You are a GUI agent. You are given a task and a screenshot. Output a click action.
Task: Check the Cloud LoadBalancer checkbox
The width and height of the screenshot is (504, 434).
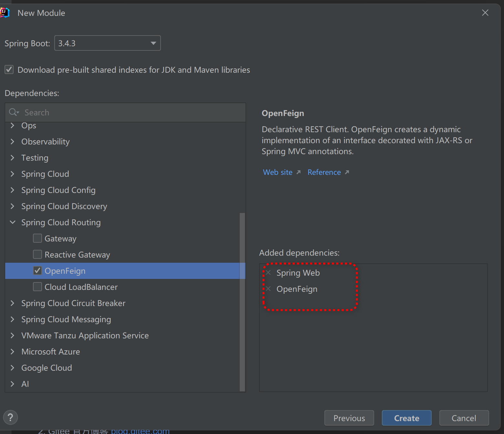click(37, 287)
